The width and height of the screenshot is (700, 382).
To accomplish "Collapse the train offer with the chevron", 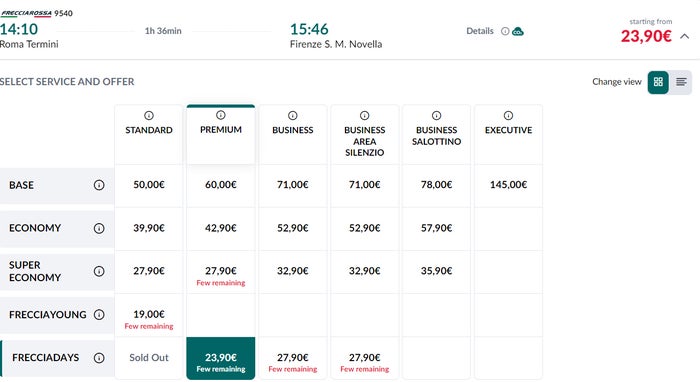I will pyautogui.click(x=684, y=37).
